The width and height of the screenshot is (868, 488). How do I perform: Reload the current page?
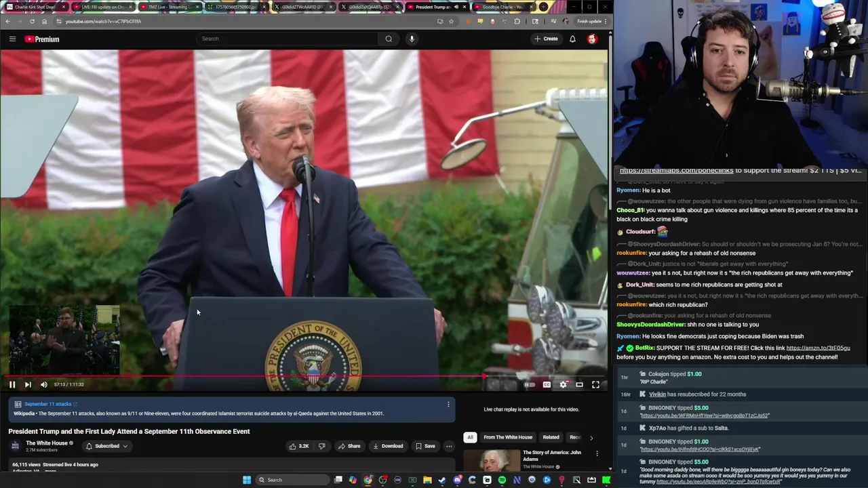(x=32, y=21)
